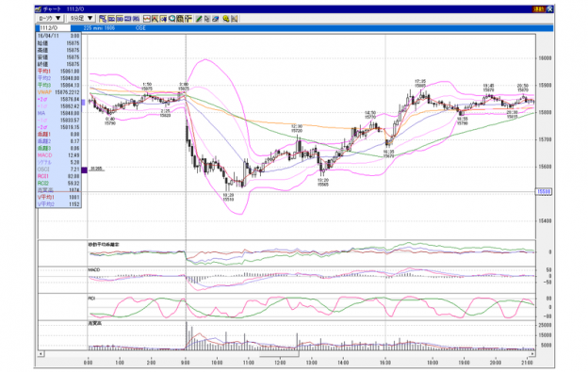Viewport: 588px width, 372px height.
Task: Click the arrow pointer selection tool icon
Action: click(207, 18)
